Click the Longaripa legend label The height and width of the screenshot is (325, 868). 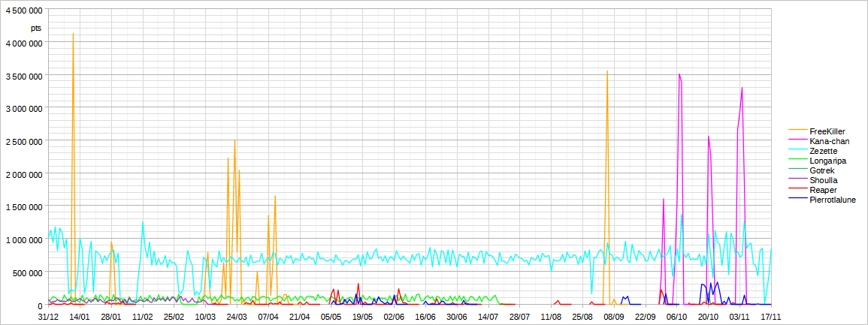point(828,161)
